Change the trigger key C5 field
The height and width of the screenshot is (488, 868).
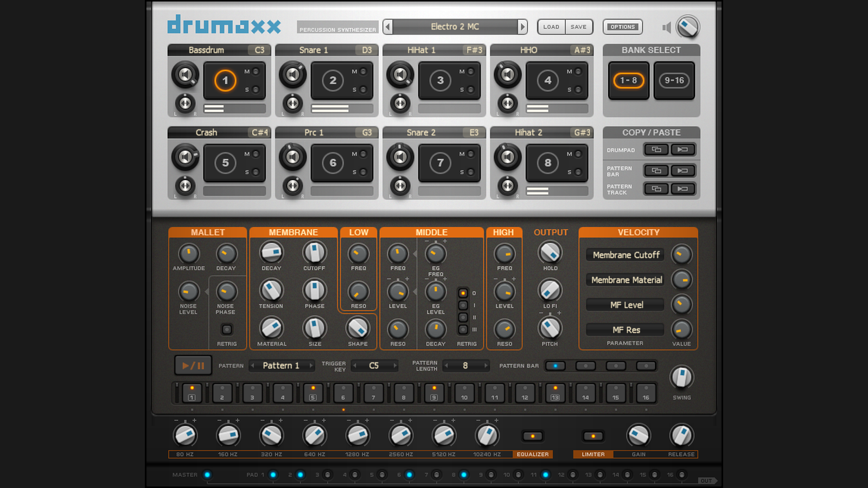374,366
